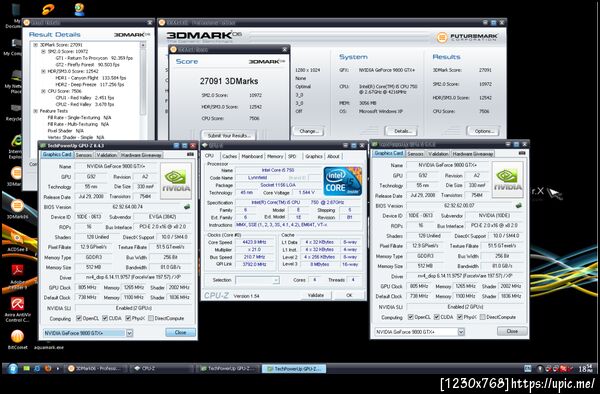Enable DirectCompute in the EVGA GPU-Z window

[151, 318]
